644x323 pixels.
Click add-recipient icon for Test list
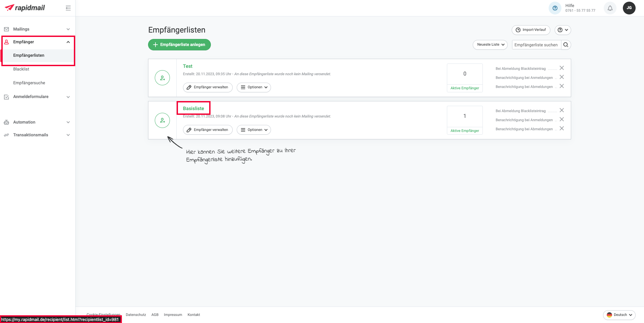tap(162, 78)
